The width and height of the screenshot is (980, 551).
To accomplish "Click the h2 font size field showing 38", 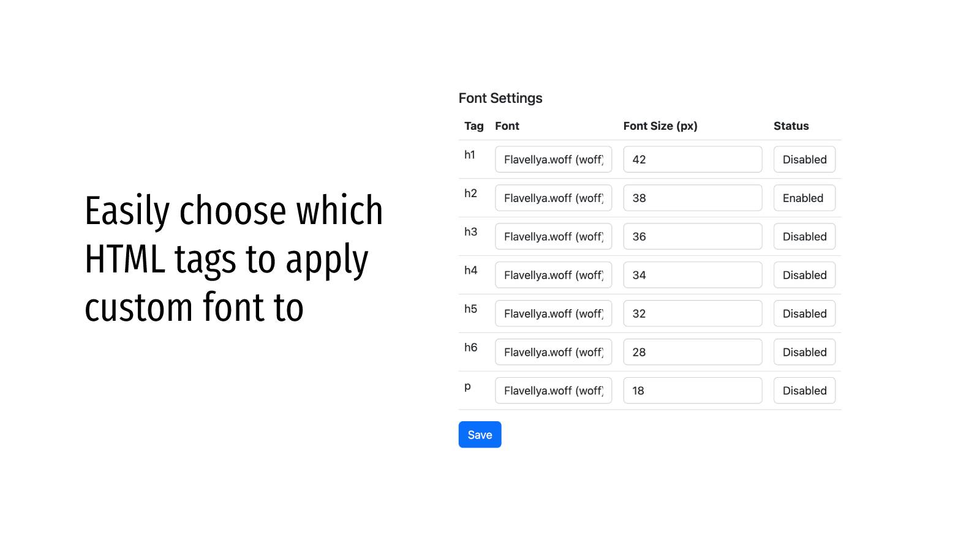I will tap(692, 198).
